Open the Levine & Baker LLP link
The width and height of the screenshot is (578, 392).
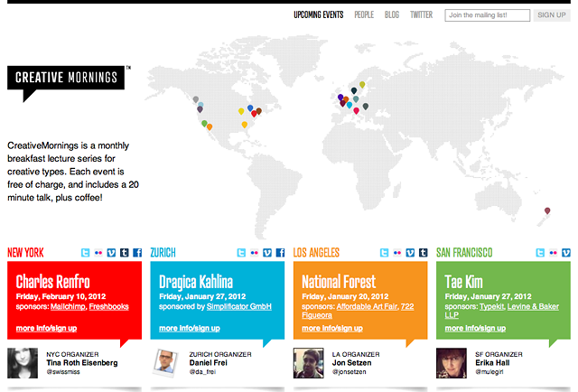(x=533, y=306)
